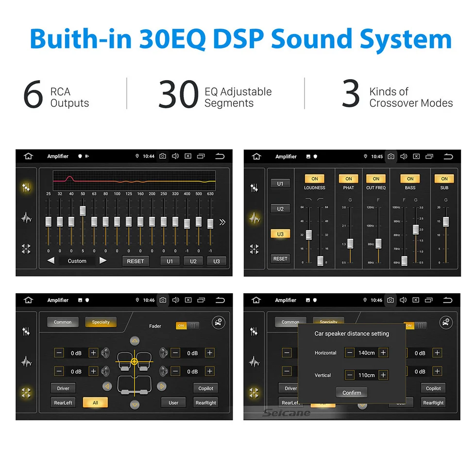The width and height of the screenshot is (476, 449).
Task: Open car speaker distance setting icon
Action: click(219, 322)
